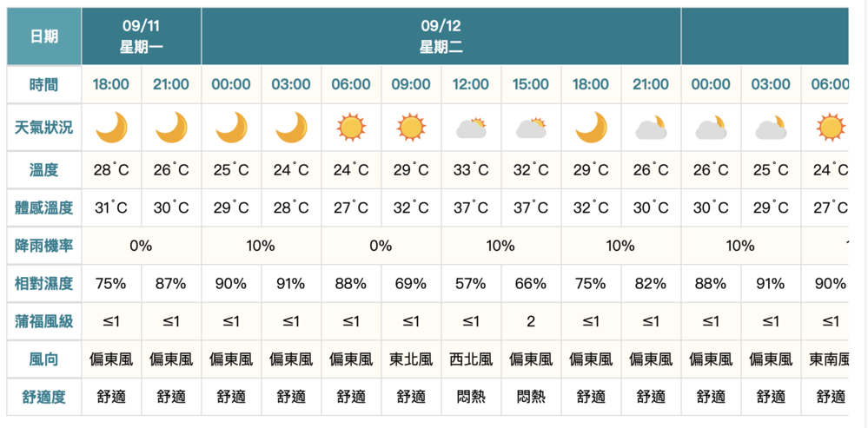Click the sun icon under 09/12 06:00

coord(351,128)
